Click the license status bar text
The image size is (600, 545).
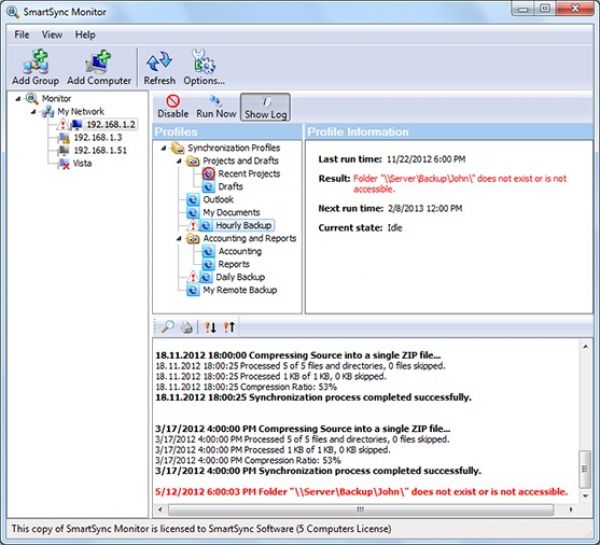tap(201, 529)
